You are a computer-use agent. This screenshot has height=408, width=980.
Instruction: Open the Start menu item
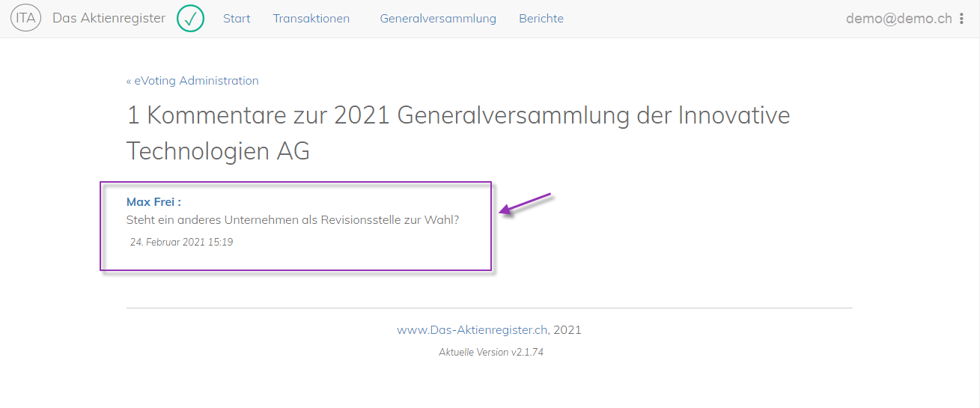pos(237,19)
